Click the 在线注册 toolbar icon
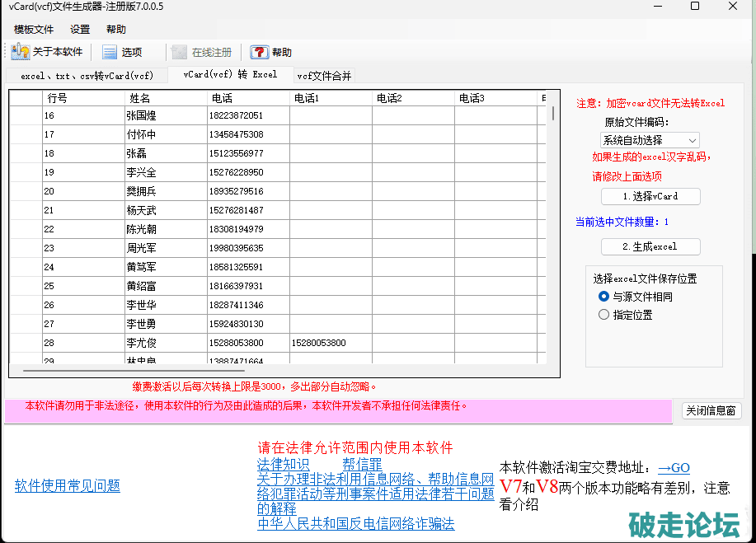This screenshot has width=756, height=543. (180, 52)
